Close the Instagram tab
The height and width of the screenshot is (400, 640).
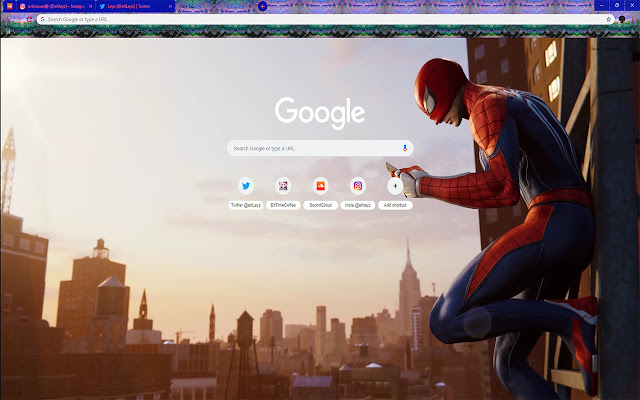91,7
